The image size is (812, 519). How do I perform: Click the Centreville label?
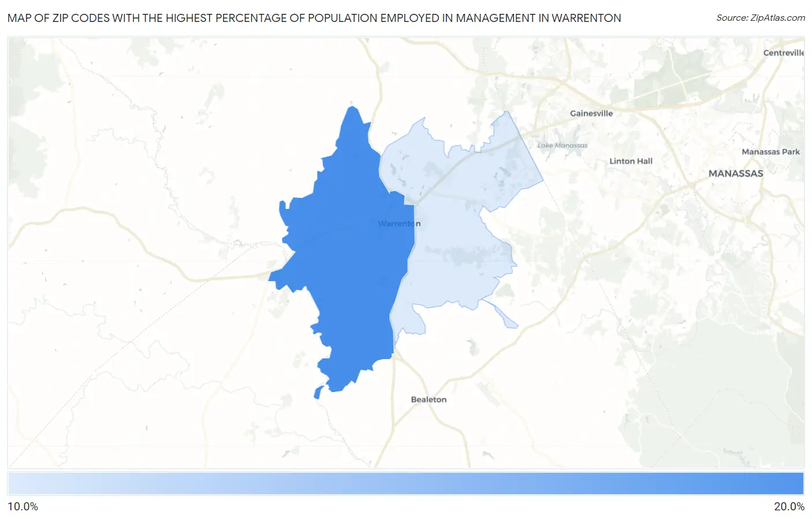click(x=783, y=53)
